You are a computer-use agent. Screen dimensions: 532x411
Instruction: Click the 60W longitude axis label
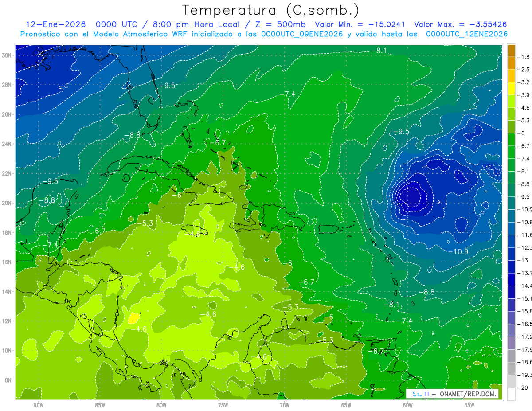pyautogui.click(x=408, y=406)
